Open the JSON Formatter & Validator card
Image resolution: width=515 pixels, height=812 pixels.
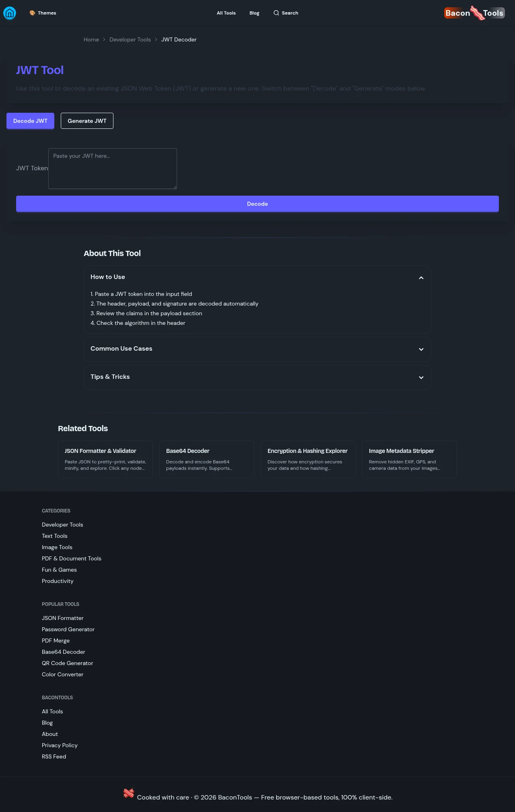pos(105,459)
